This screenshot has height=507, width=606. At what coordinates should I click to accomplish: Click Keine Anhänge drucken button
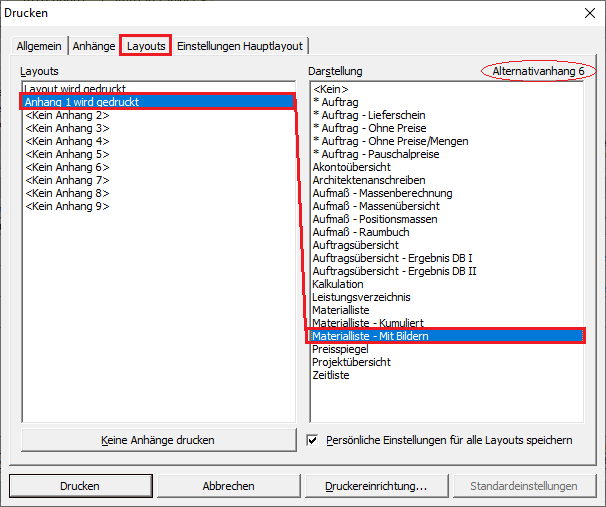[158, 440]
